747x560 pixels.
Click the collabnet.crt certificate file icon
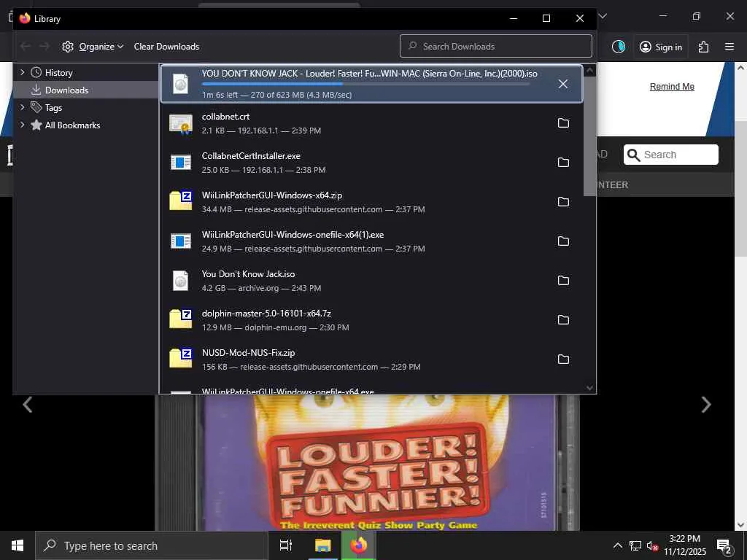(x=181, y=124)
